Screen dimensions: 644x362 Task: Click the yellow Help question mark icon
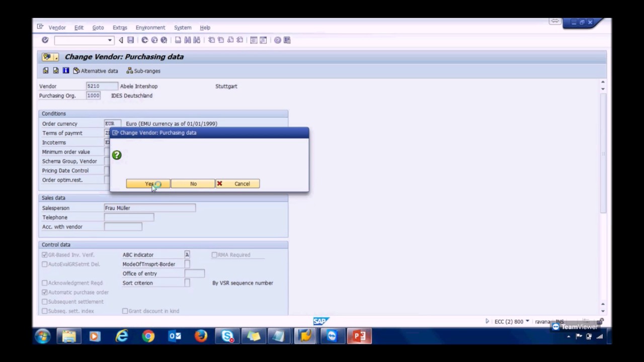[x=277, y=40]
